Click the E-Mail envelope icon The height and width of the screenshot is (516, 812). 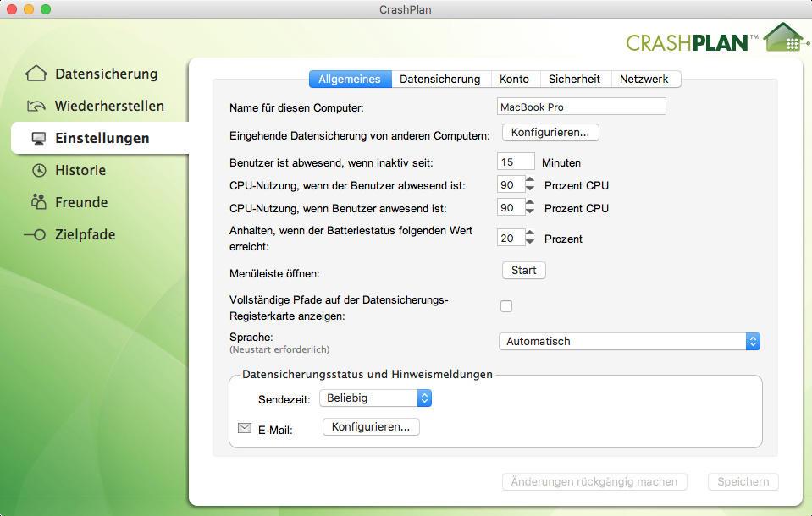245,428
